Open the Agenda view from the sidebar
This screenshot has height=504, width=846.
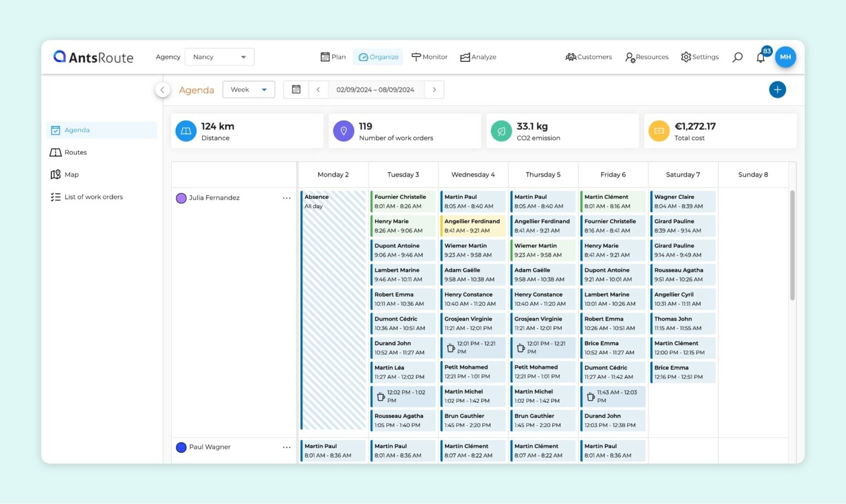77,130
